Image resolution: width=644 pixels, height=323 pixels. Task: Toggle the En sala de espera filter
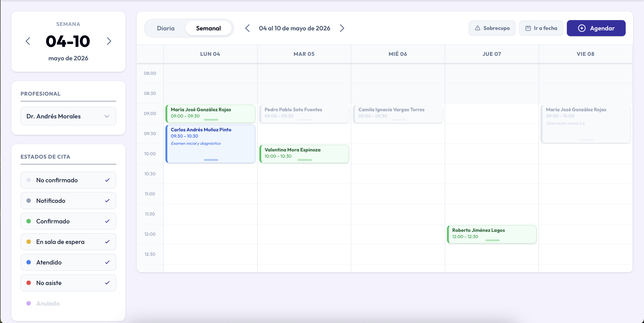click(68, 242)
